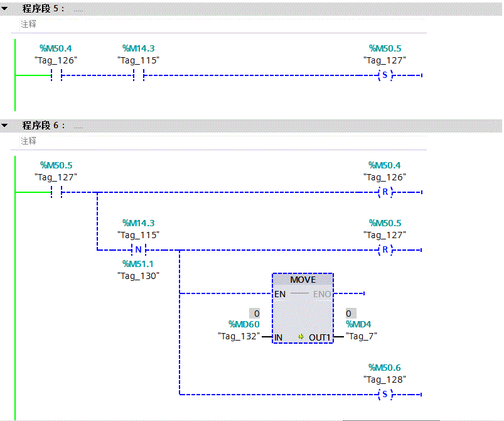Image resolution: width=504 pixels, height=421 pixels.
Task: Click the "Tag_7" operand label
Action: 362,336
